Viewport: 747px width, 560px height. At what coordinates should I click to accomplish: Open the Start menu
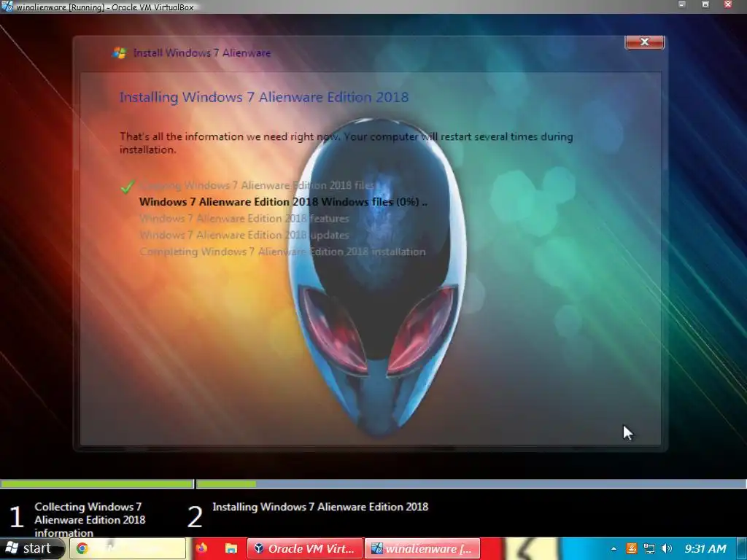point(32,548)
